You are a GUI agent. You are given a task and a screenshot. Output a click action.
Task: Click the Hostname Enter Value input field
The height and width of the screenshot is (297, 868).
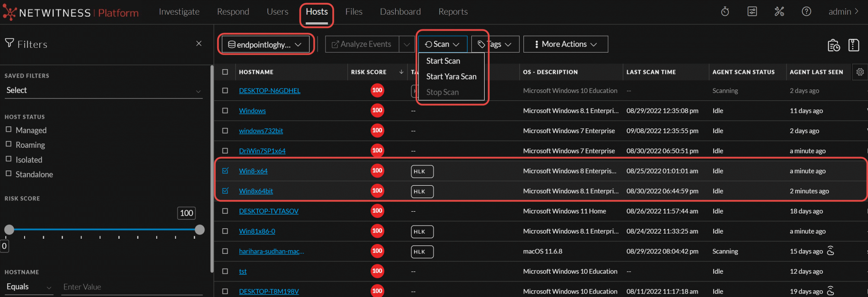[132, 287]
